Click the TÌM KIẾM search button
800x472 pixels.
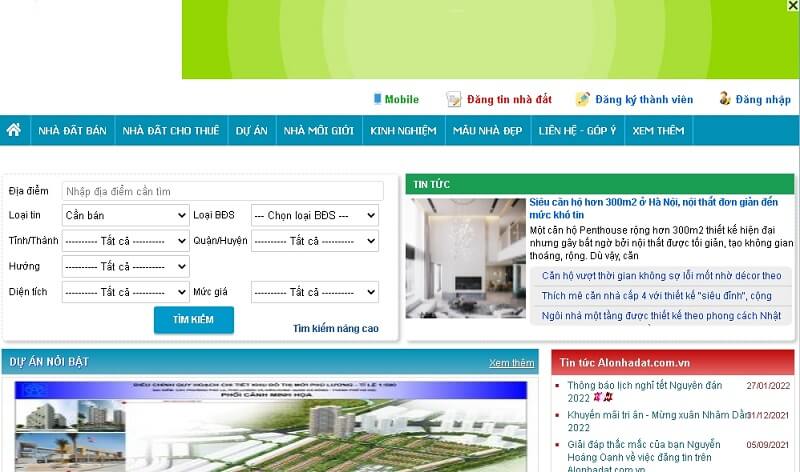194,320
